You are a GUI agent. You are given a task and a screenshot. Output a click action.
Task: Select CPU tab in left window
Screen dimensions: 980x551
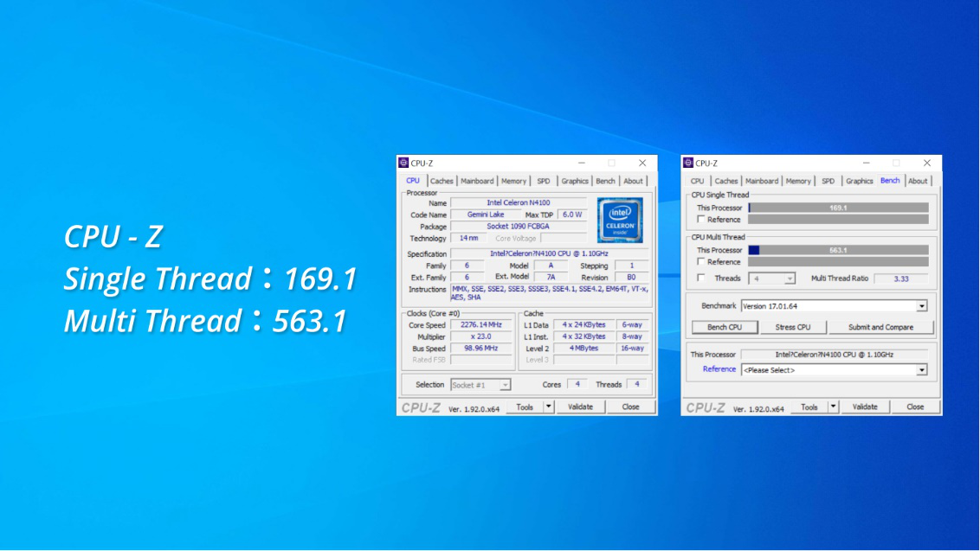pyautogui.click(x=413, y=181)
